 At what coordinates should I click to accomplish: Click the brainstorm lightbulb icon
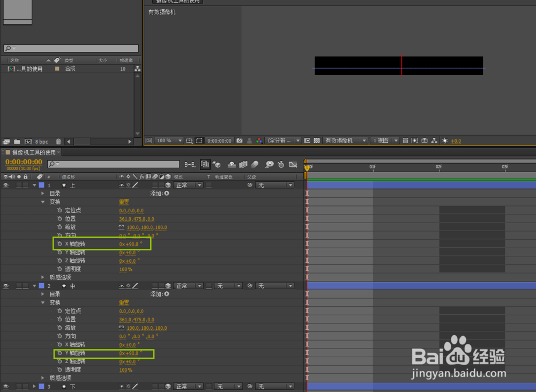[x=270, y=165]
